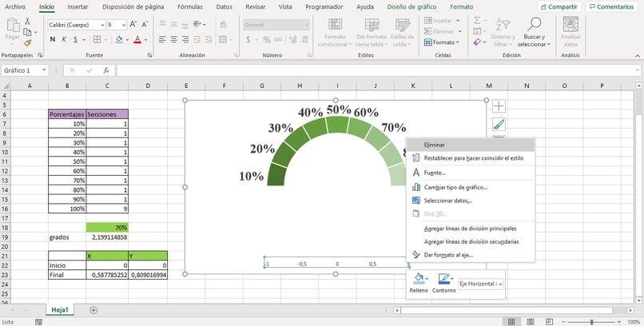
Task: Click Contorno outline in mini toolbar
Action: click(x=444, y=283)
